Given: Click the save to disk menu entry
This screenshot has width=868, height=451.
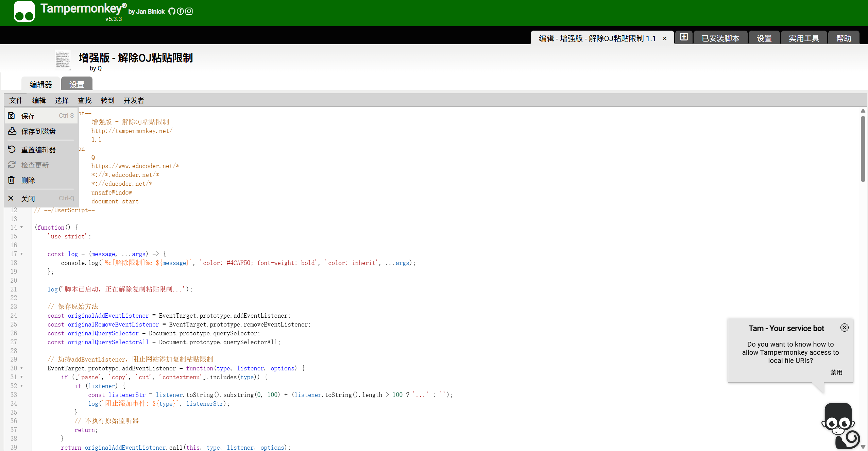Looking at the screenshot, I should (38, 131).
